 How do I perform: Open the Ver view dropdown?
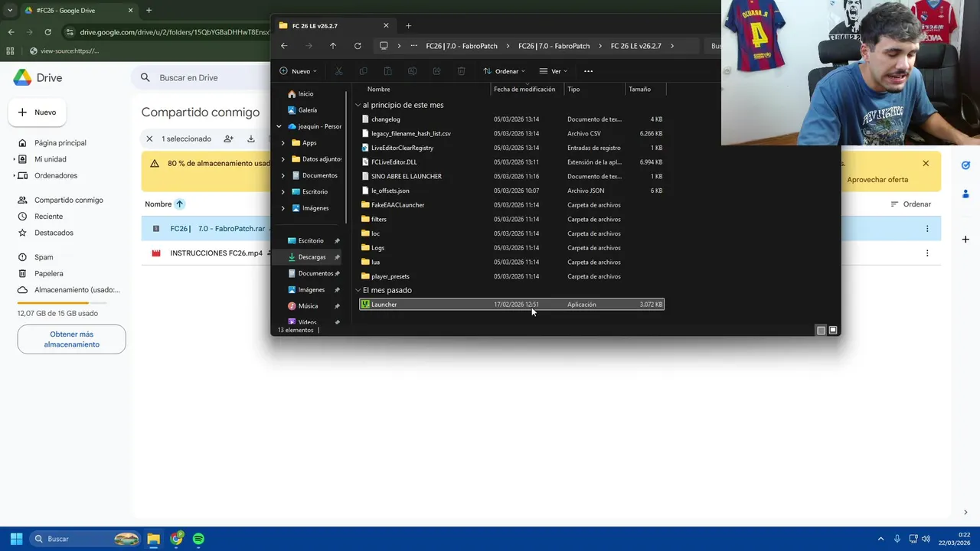[553, 71]
